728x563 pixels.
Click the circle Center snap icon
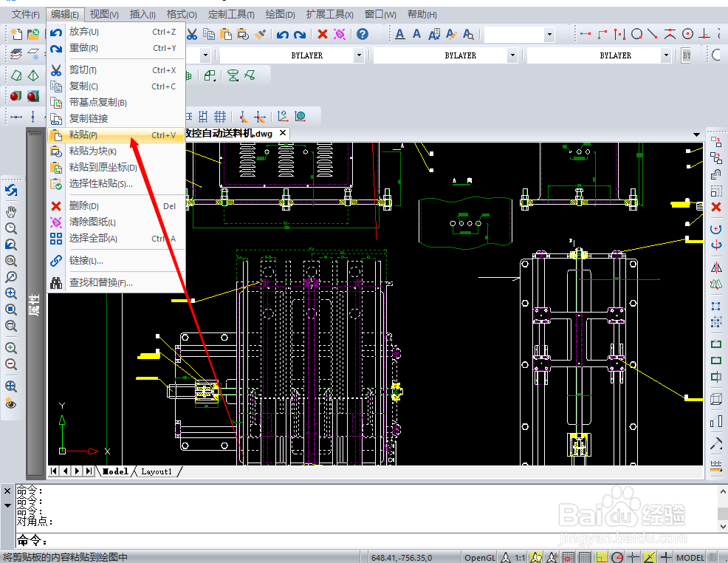(x=687, y=34)
